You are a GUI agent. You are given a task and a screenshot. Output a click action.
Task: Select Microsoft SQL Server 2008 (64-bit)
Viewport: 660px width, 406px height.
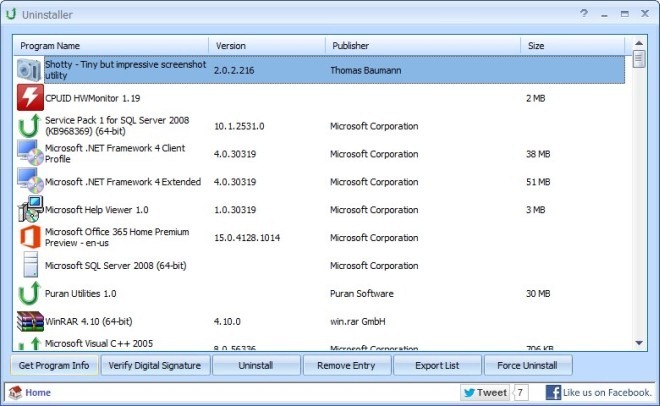coord(115,265)
